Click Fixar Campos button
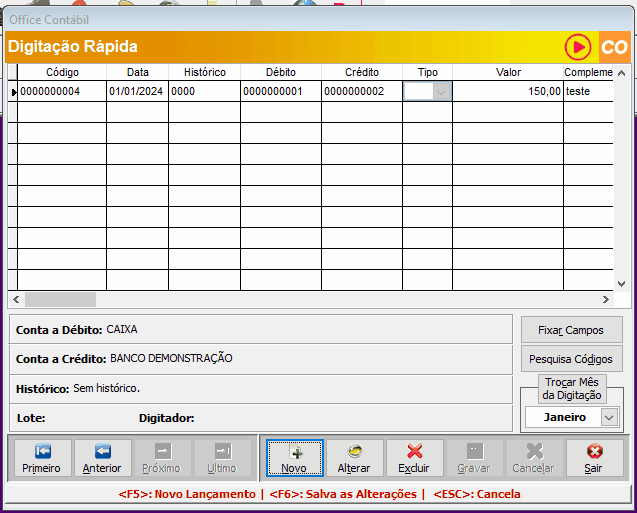Image resolution: width=637 pixels, height=513 pixels. pyautogui.click(x=572, y=330)
